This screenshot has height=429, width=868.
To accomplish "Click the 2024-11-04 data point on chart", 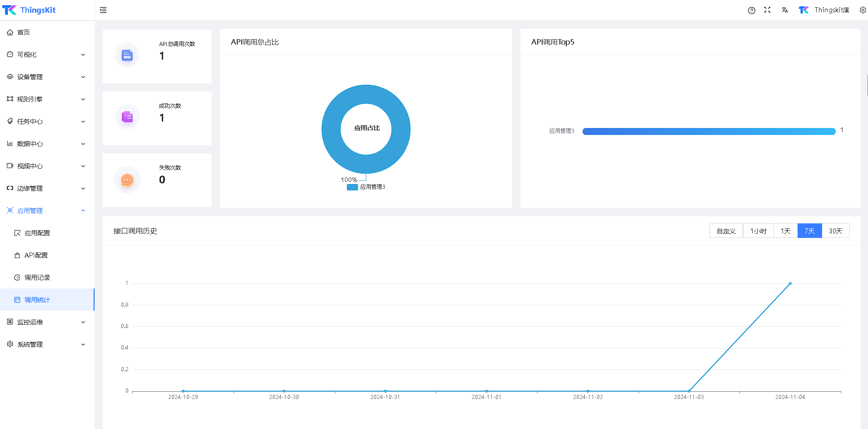I will 790,283.
